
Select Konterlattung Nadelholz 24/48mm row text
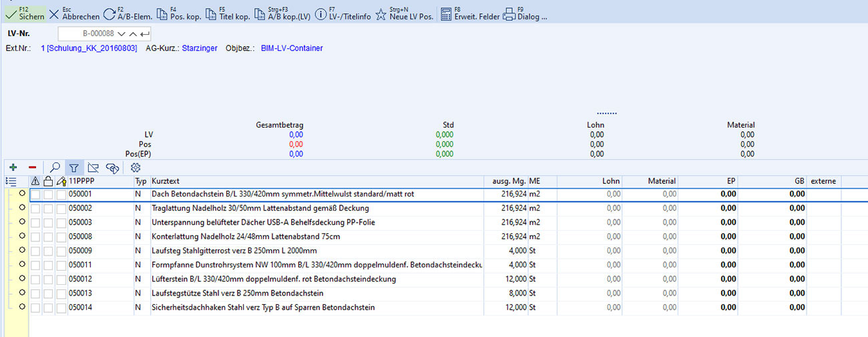(246, 237)
